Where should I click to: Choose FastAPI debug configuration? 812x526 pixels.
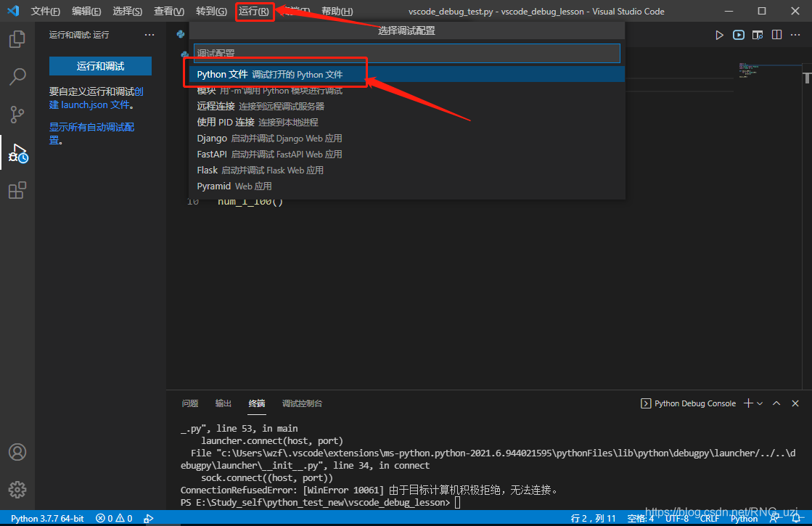point(406,155)
